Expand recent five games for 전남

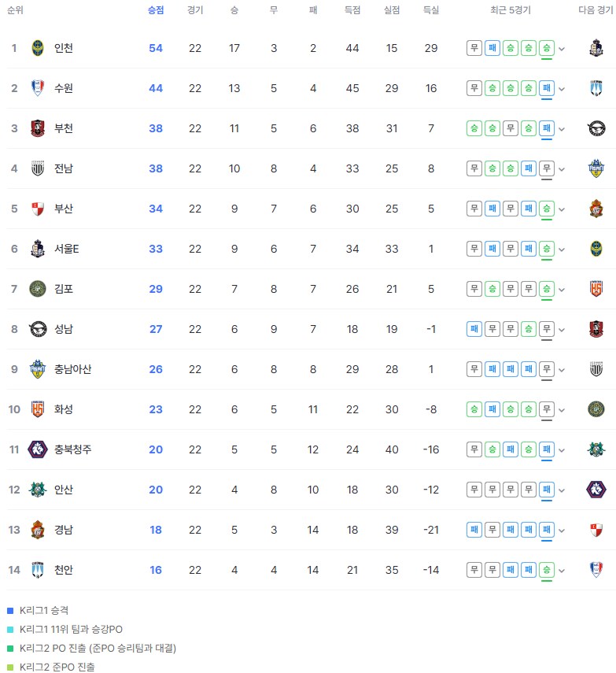[x=562, y=169]
